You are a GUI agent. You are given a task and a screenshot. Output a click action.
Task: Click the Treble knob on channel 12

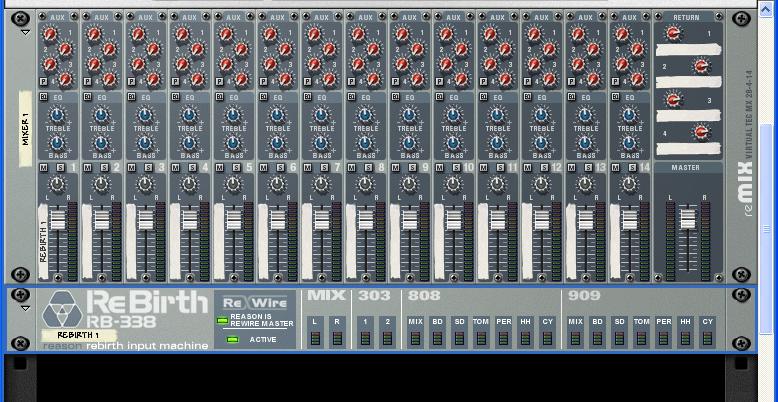[541, 116]
